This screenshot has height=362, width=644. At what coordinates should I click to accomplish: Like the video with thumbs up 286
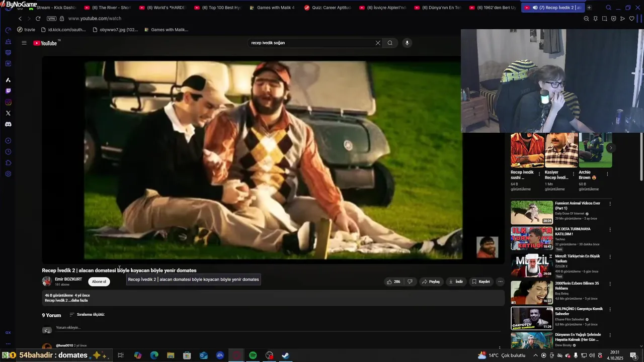pos(393,282)
